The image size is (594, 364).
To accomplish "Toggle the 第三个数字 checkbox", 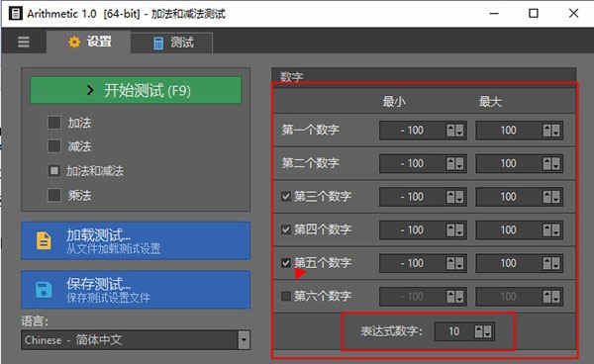I will click(x=286, y=196).
